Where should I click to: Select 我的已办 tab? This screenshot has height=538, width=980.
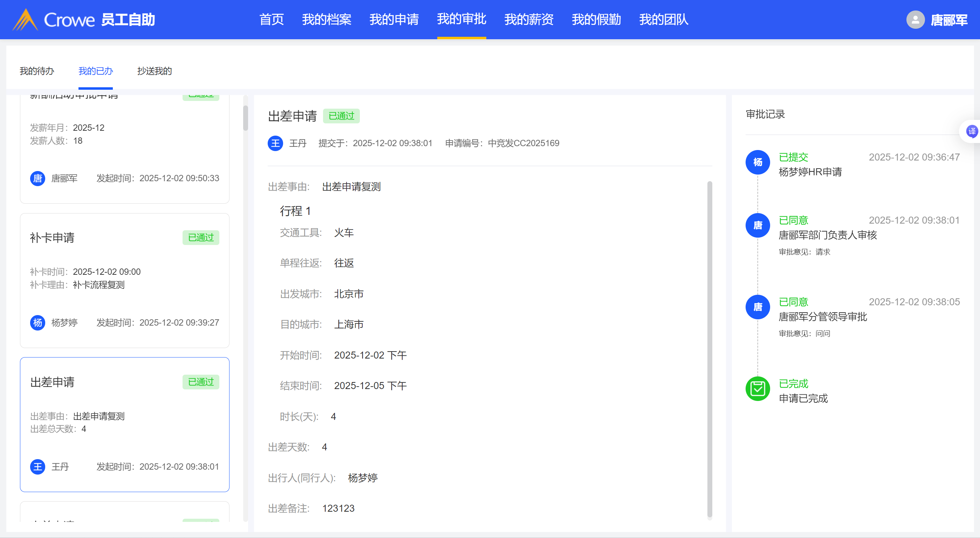click(x=96, y=71)
